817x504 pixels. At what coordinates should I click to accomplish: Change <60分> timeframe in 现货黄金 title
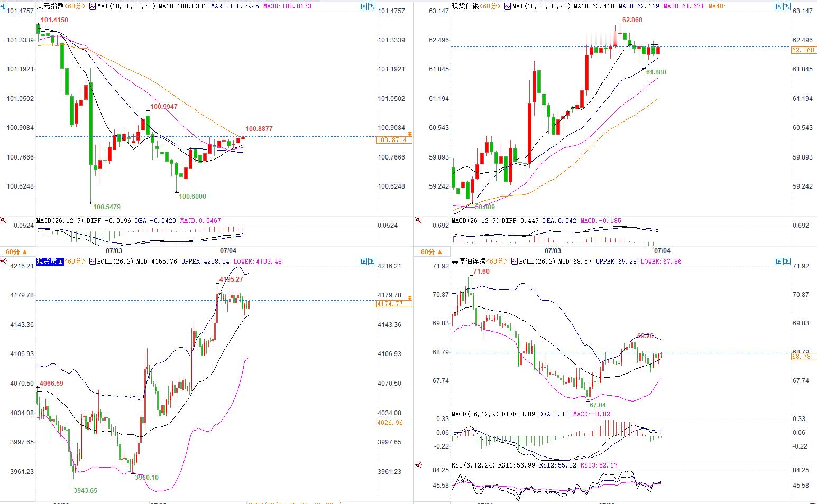point(75,262)
